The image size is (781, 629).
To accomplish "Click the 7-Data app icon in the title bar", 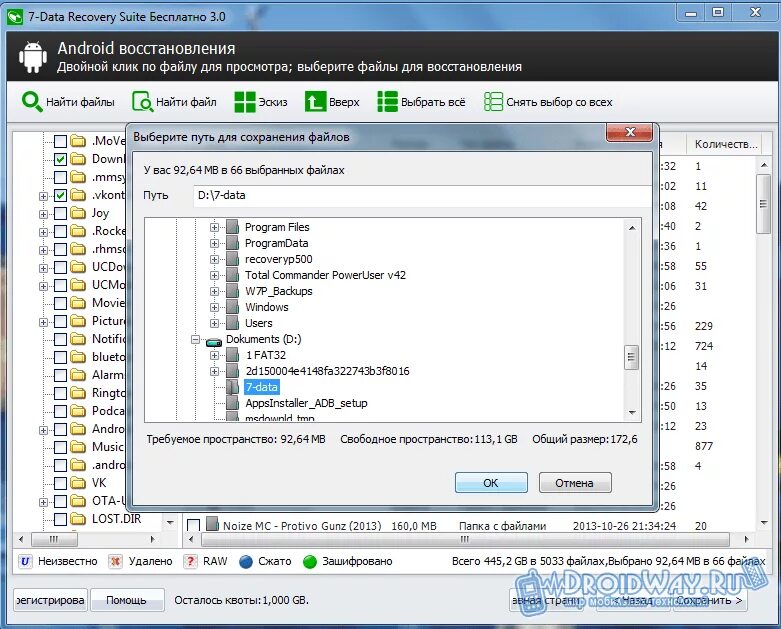I will 15,16.
